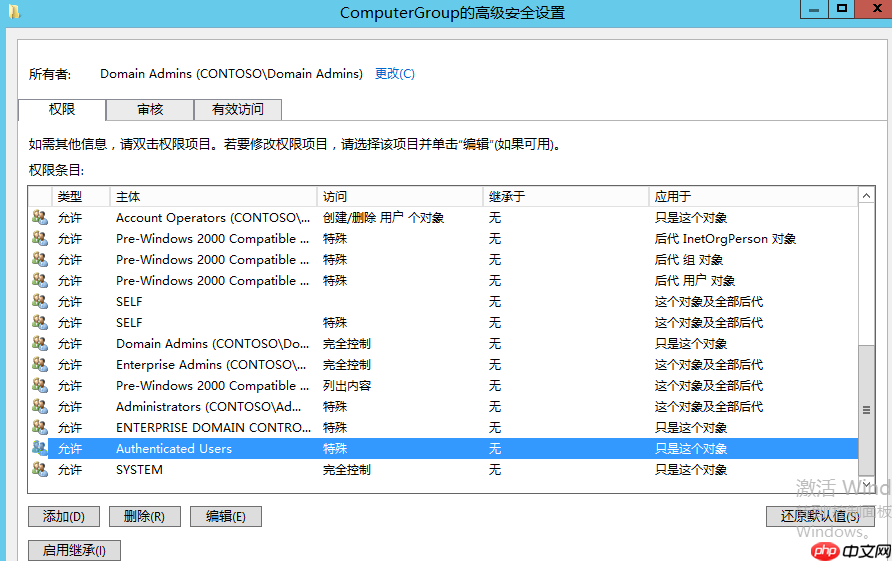Select the Administrators (CONTOSO\Ad... entry
The image size is (892, 561).
pyautogui.click(x=209, y=407)
